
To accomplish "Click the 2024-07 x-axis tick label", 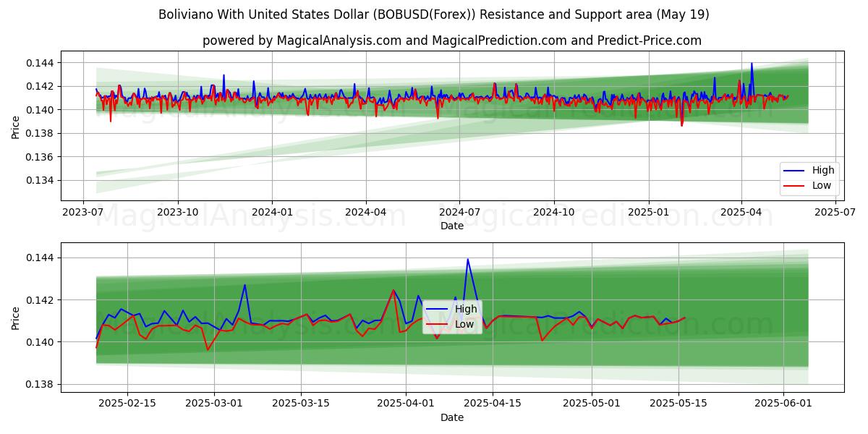I will (459, 212).
